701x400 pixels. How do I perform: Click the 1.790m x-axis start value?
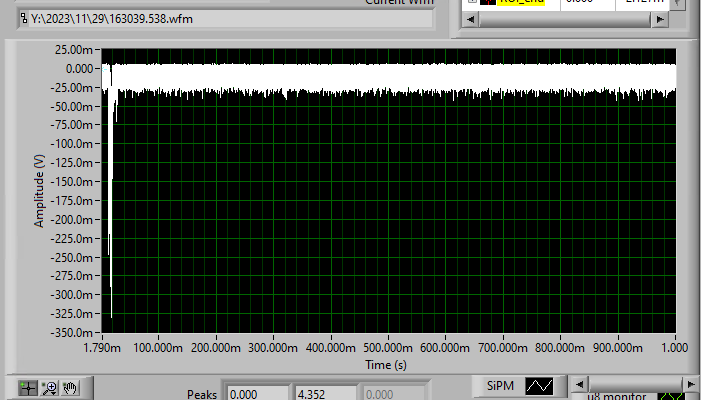pos(102,348)
